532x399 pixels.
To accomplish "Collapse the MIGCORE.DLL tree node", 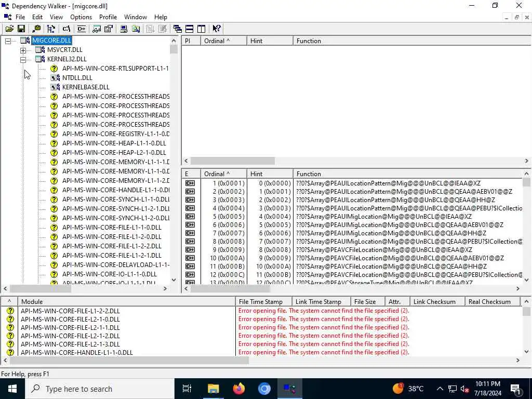I will click(x=8, y=41).
